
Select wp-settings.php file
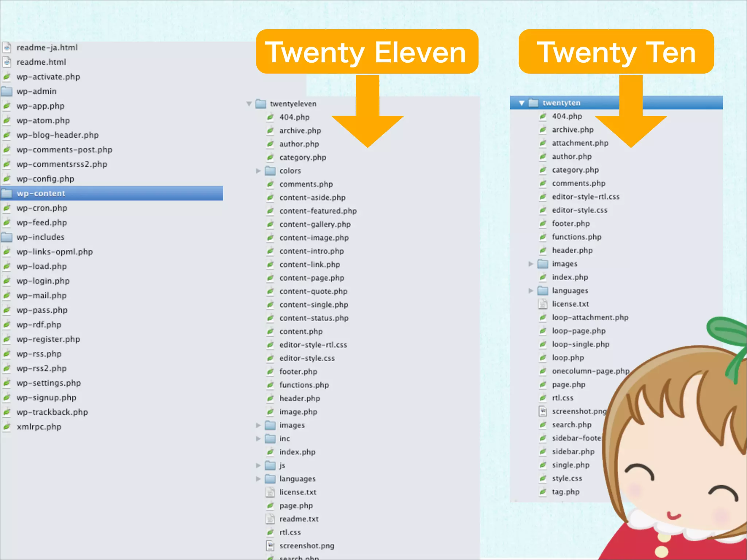(49, 383)
